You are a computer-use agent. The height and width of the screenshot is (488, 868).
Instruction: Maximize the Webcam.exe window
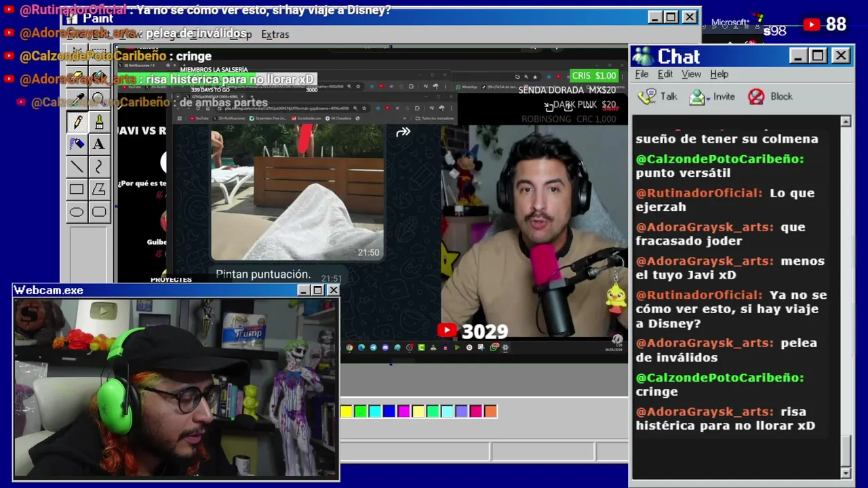[317, 290]
